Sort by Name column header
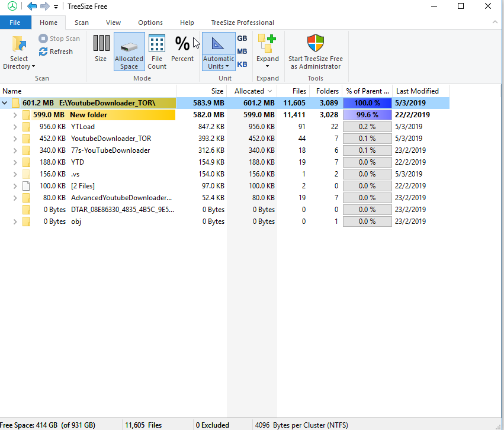Image resolution: width=504 pixels, height=430 pixels. click(x=88, y=91)
